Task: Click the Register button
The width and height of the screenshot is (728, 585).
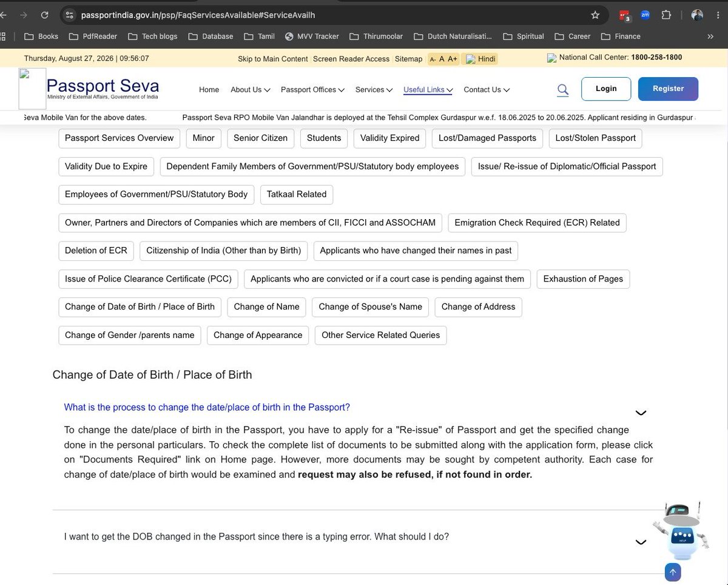Action: [x=668, y=89]
